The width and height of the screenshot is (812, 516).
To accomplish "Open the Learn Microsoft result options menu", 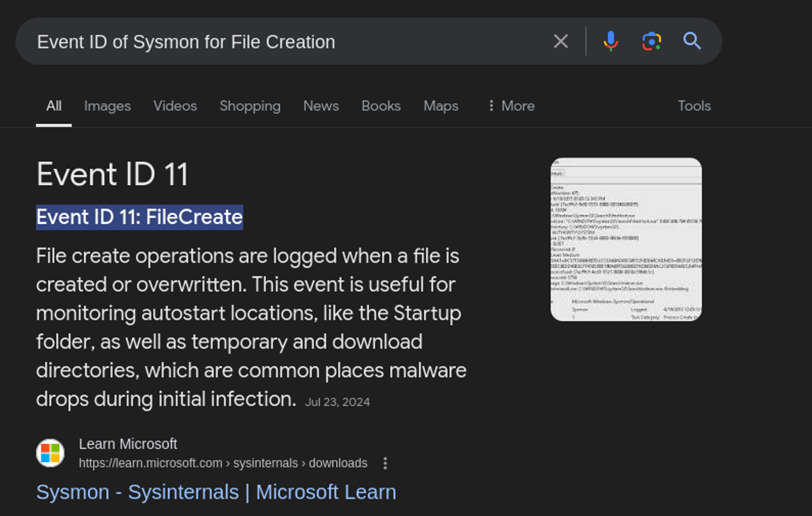I will coord(385,463).
